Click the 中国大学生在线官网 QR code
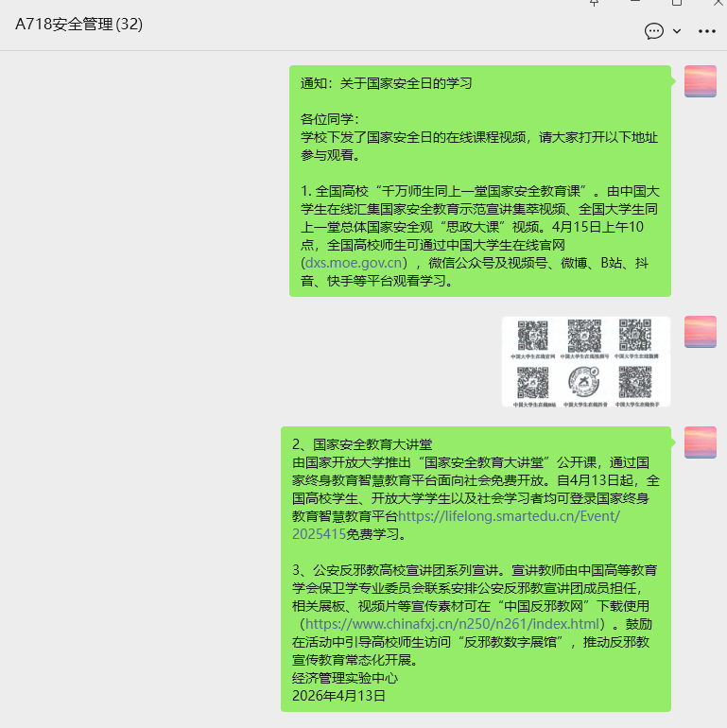The image size is (727, 728). [532, 337]
